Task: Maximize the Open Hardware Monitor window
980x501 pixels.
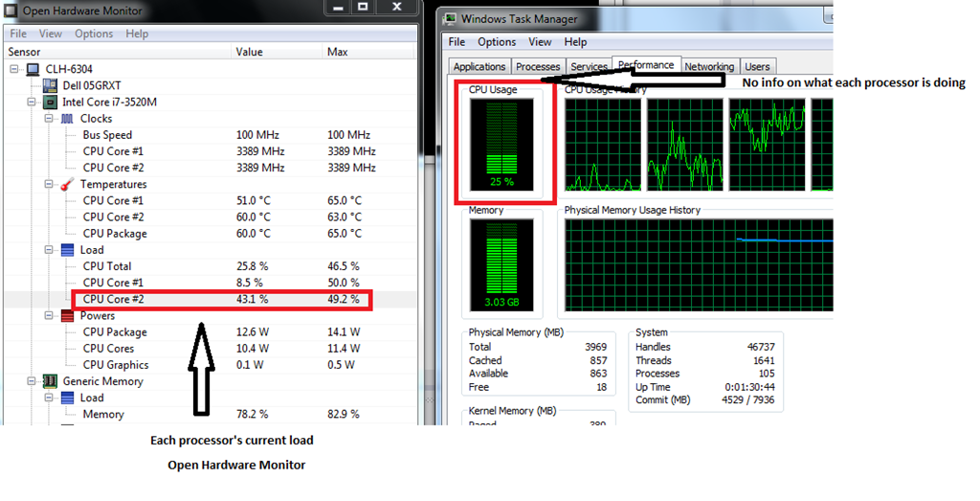Action: (x=363, y=7)
